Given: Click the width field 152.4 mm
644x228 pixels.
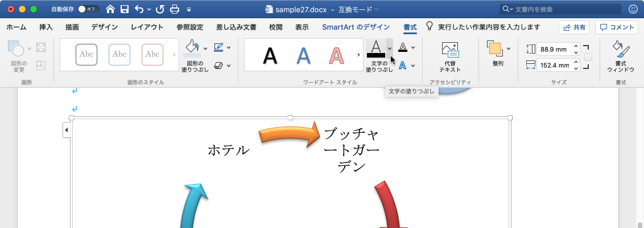Looking at the screenshot, I should click(x=554, y=65).
